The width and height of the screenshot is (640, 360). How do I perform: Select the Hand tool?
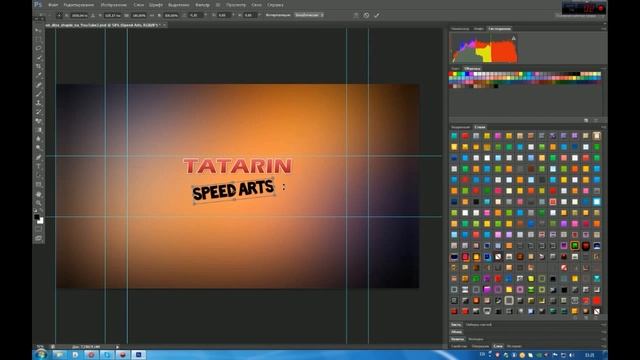(38, 194)
